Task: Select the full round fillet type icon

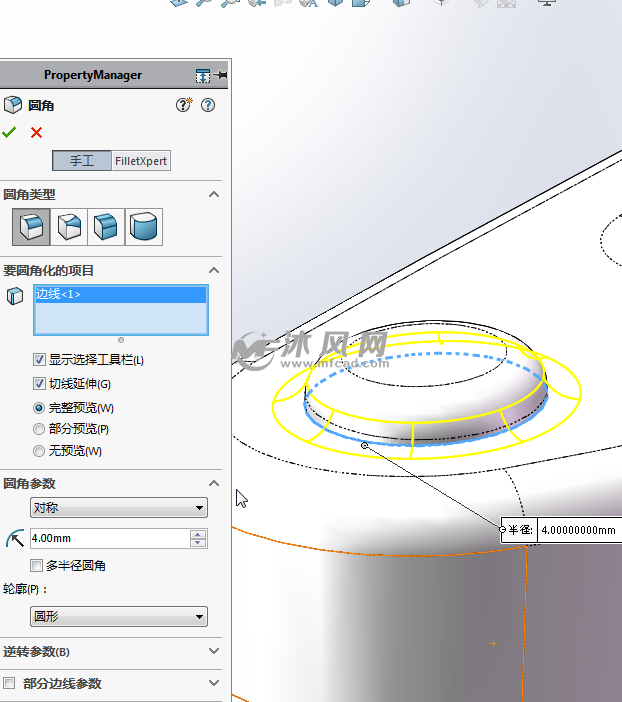Action: (x=144, y=227)
